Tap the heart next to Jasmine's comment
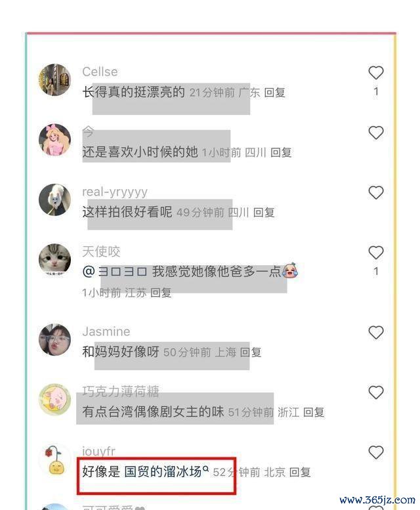This screenshot has width=420, height=510. [x=376, y=333]
